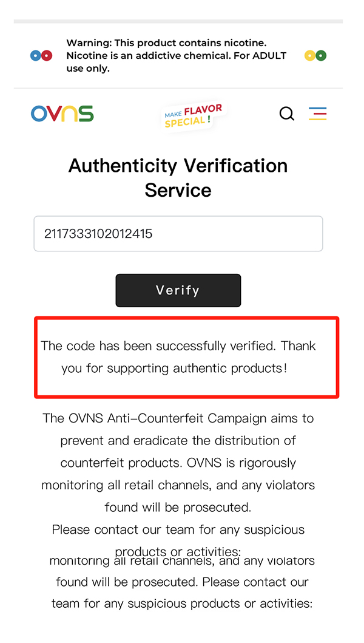Click the 'prevent and eradicate the distribution' line
Image resolution: width=364 pixels, height=643 pixels.
pyautogui.click(x=178, y=440)
